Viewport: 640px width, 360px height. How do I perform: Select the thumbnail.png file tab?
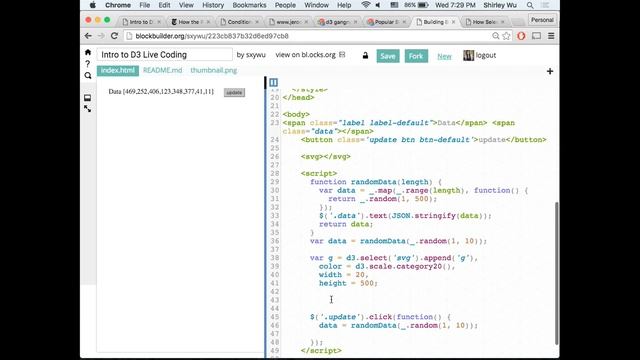click(x=213, y=70)
